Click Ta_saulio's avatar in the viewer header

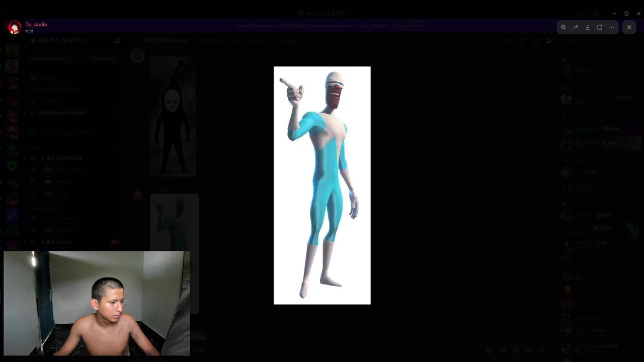tap(14, 27)
